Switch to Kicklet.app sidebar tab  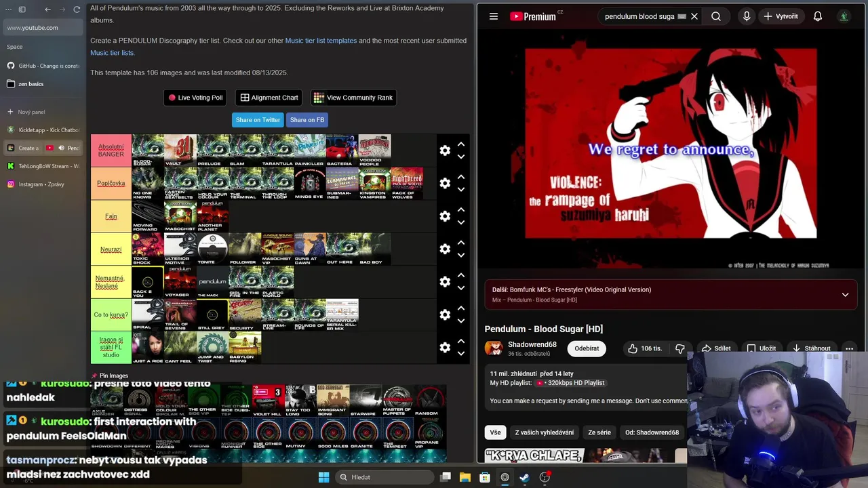click(x=43, y=129)
